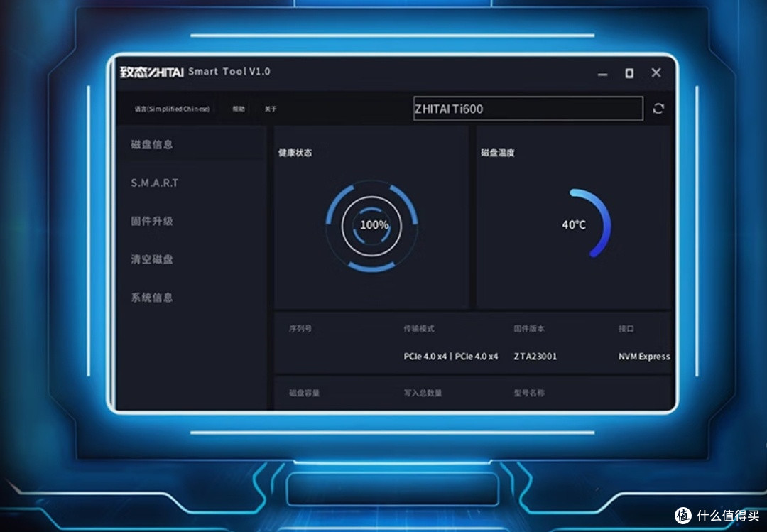767x532 pixels.
Task: Click the 固件版本 firmware version label
Action: point(529,328)
